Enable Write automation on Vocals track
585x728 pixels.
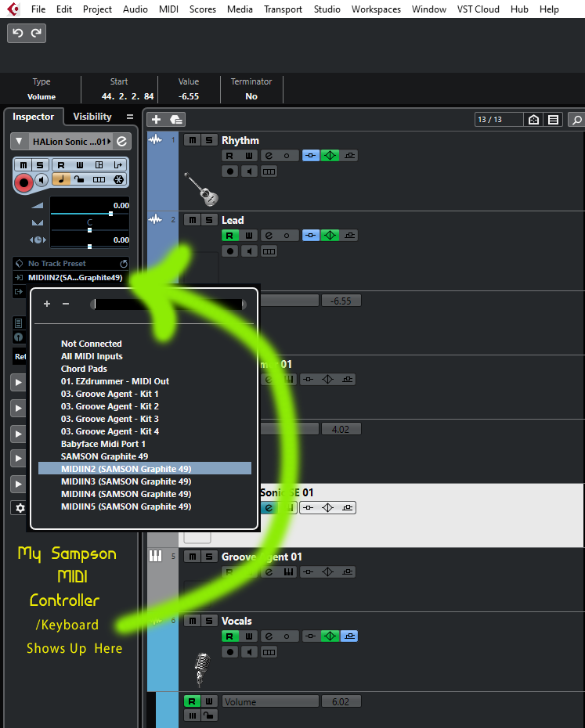pyautogui.click(x=249, y=636)
